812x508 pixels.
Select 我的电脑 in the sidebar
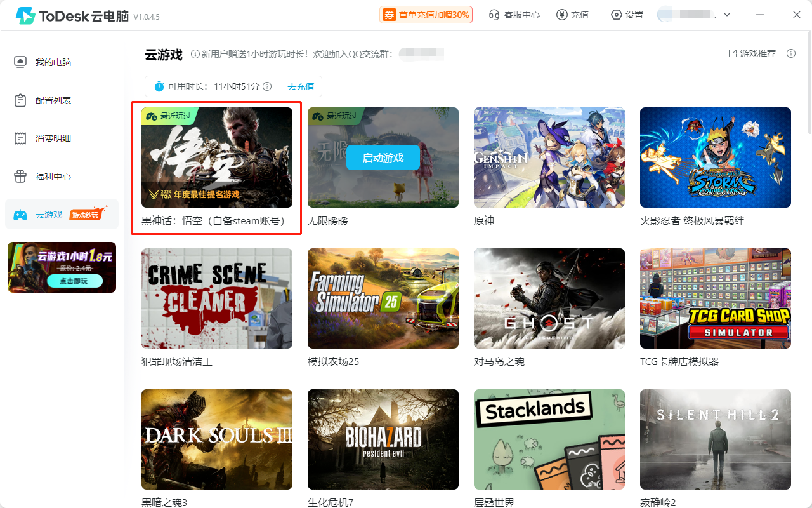[x=62, y=62]
